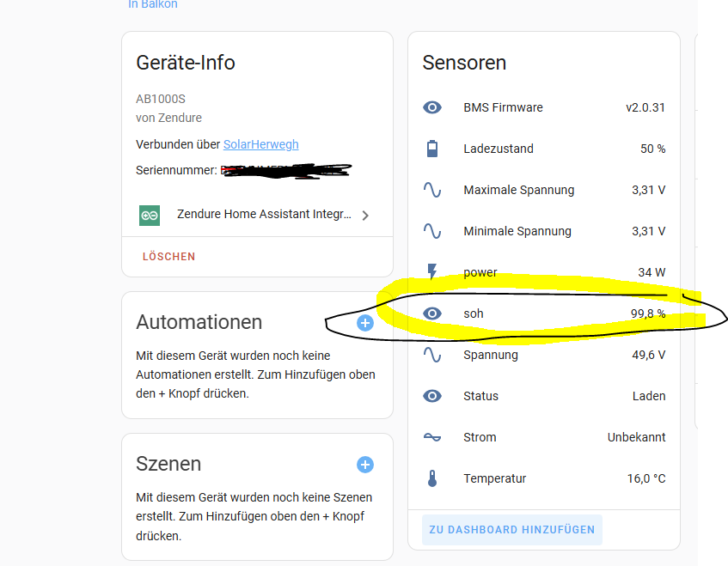Click the sine wave icon for Maximale Spannung
The height and width of the screenshot is (566, 728).
pos(431,190)
